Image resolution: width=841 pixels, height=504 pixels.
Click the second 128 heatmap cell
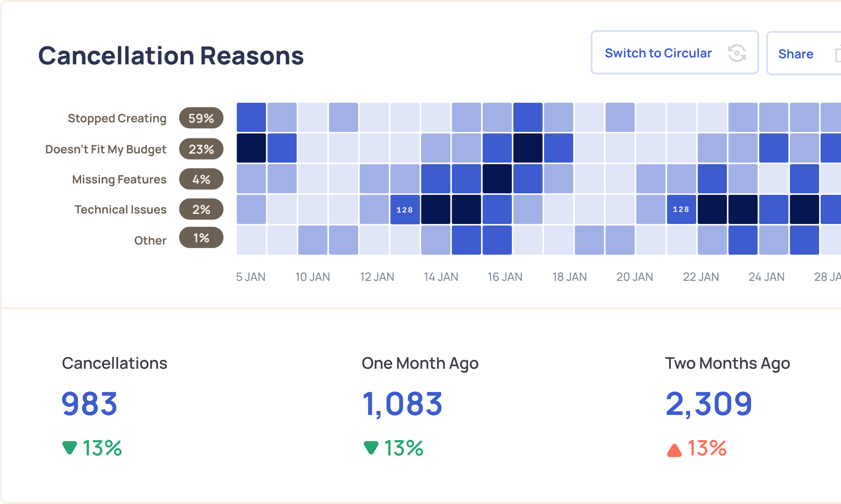click(x=682, y=210)
